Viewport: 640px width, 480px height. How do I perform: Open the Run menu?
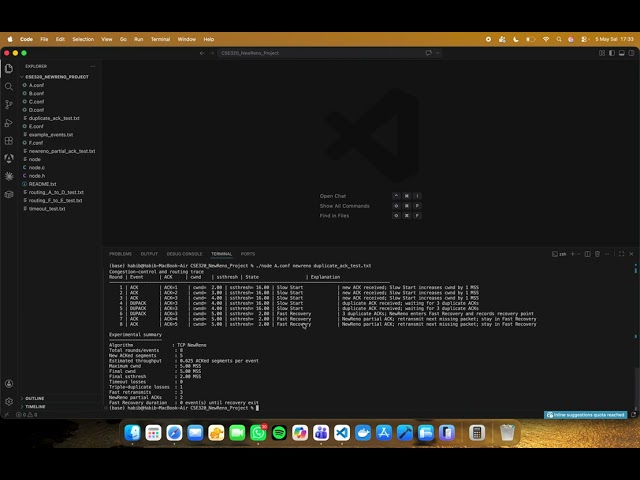point(138,39)
